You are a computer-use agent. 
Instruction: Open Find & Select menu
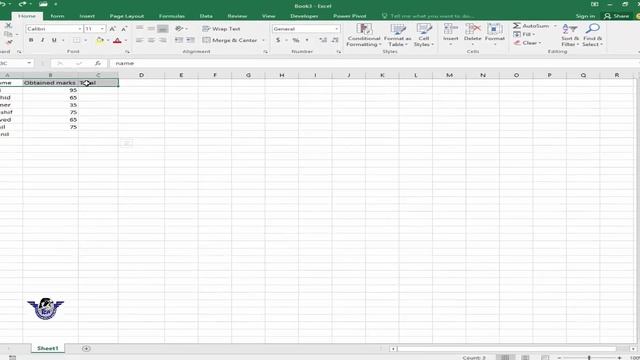pyautogui.click(x=592, y=35)
